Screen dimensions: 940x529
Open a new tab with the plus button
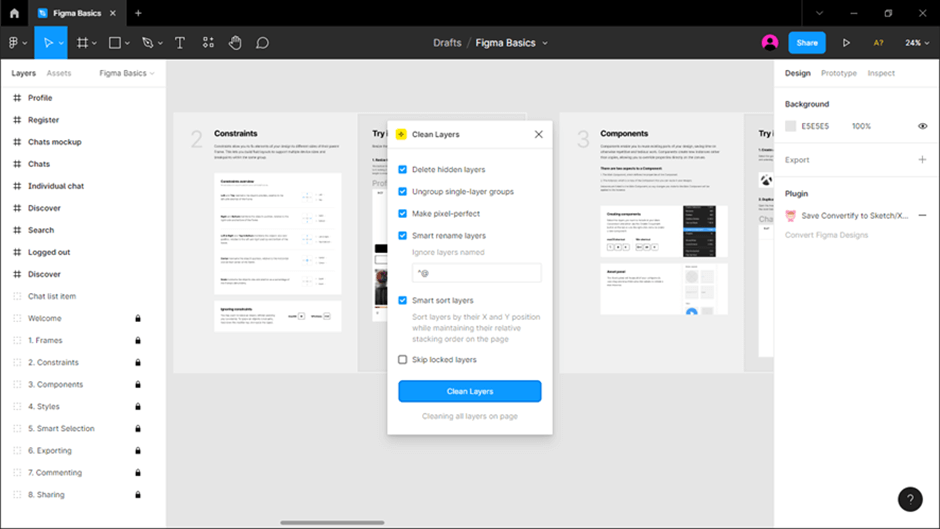pos(138,13)
